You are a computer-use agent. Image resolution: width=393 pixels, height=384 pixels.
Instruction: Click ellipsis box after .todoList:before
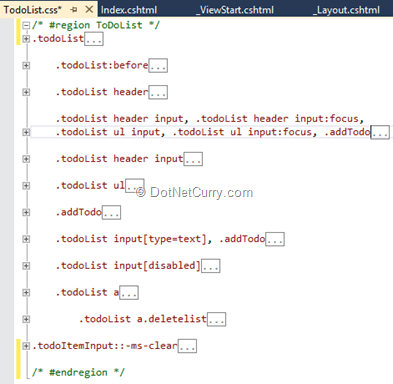pos(158,66)
